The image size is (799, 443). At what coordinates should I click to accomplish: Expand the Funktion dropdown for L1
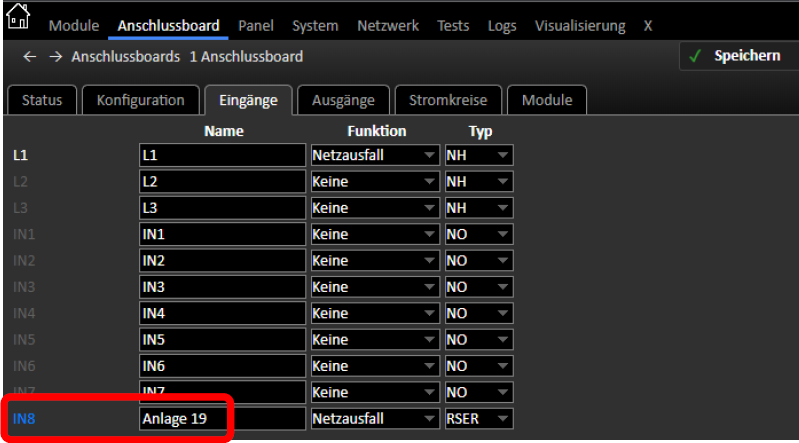[x=375, y=156]
